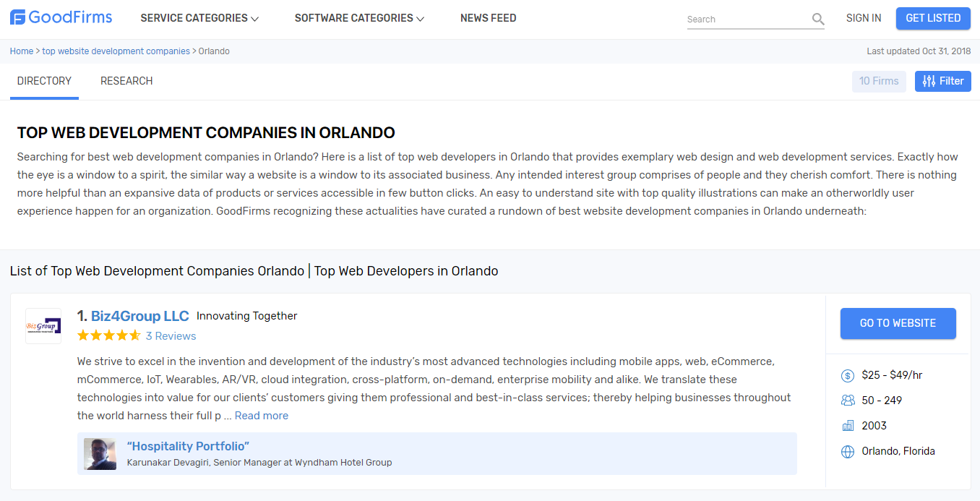This screenshot has height=501, width=980.
Task: Click the reviewer Karunakar Devagiri photo
Action: (x=100, y=454)
